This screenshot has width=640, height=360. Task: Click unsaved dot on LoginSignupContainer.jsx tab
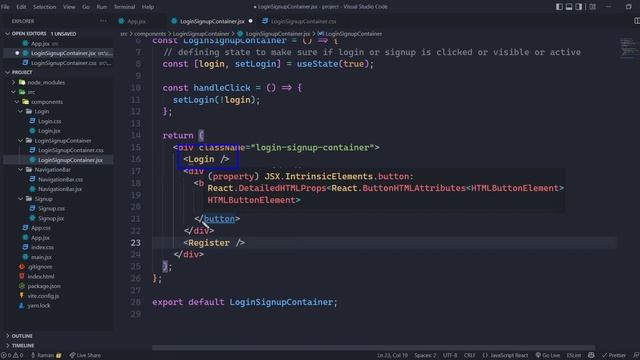click(x=251, y=21)
